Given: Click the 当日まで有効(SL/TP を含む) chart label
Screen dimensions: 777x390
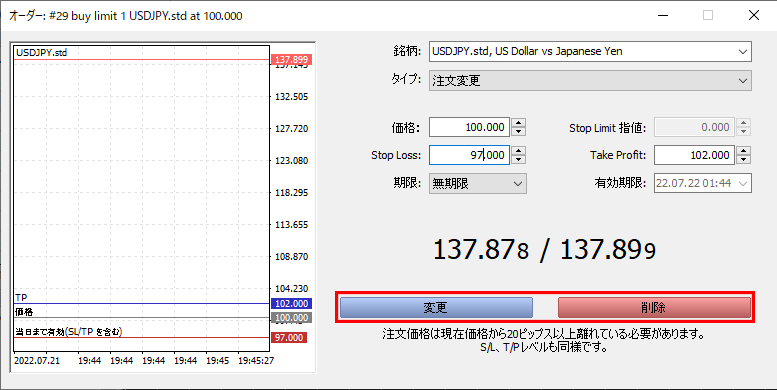Looking at the screenshot, I should coord(68,332).
